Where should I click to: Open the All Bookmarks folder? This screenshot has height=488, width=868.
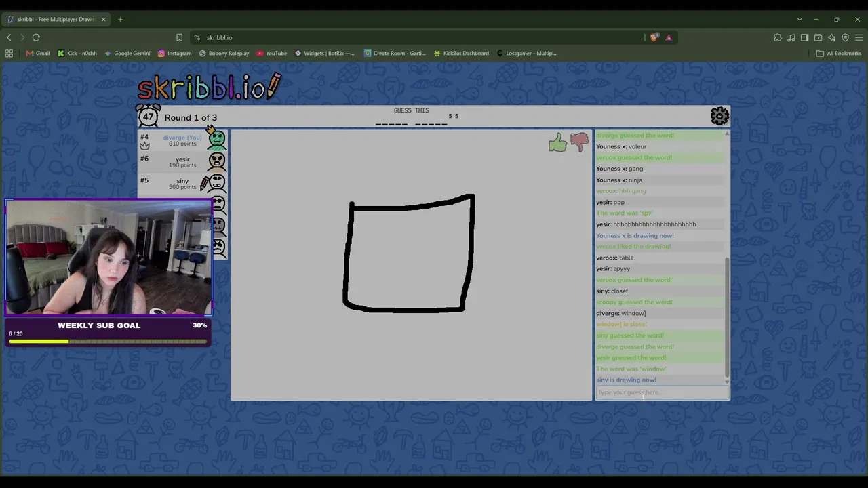click(839, 53)
